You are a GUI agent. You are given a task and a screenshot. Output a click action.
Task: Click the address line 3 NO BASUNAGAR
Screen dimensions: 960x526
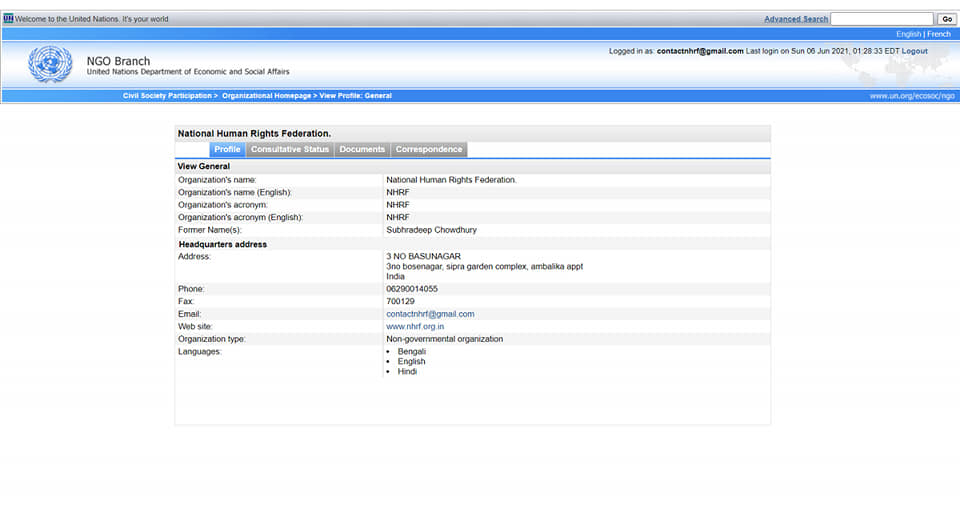[x=423, y=257]
